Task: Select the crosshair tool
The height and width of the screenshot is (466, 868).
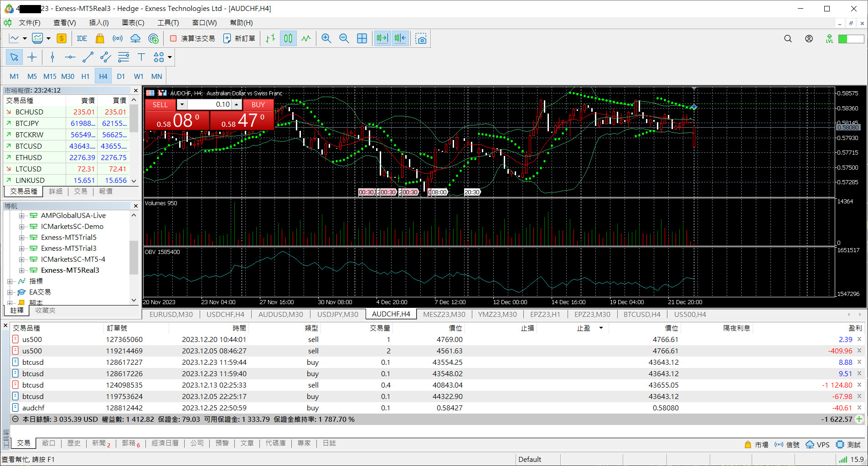Action: [x=32, y=57]
